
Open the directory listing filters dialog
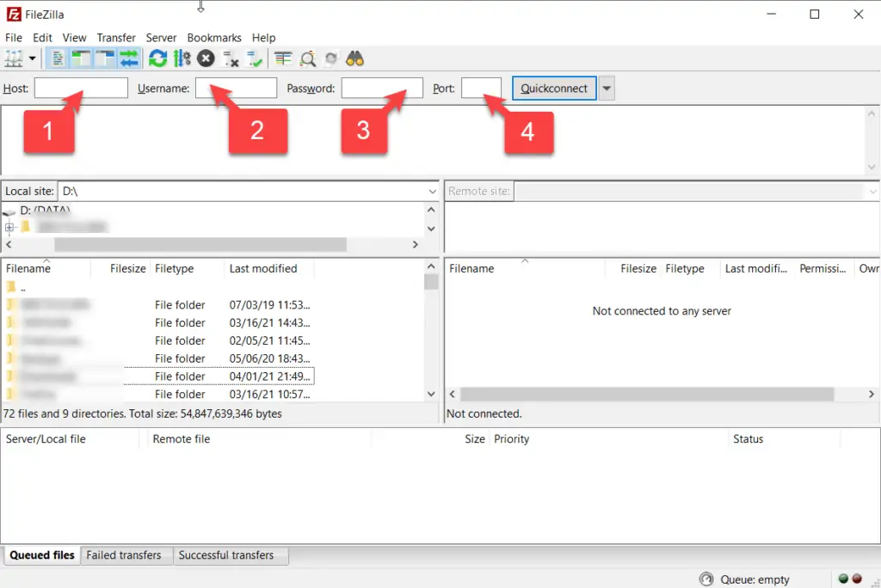pos(283,58)
